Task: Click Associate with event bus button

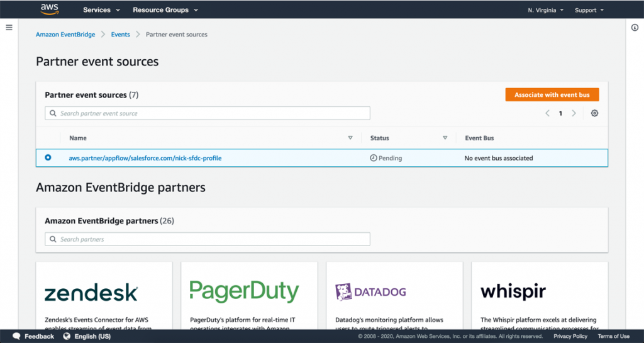Action: pyautogui.click(x=552, y=94)
